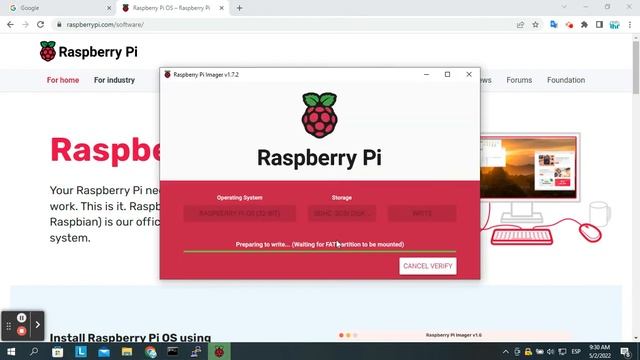Show hidden system tray icons

point(506,352)
